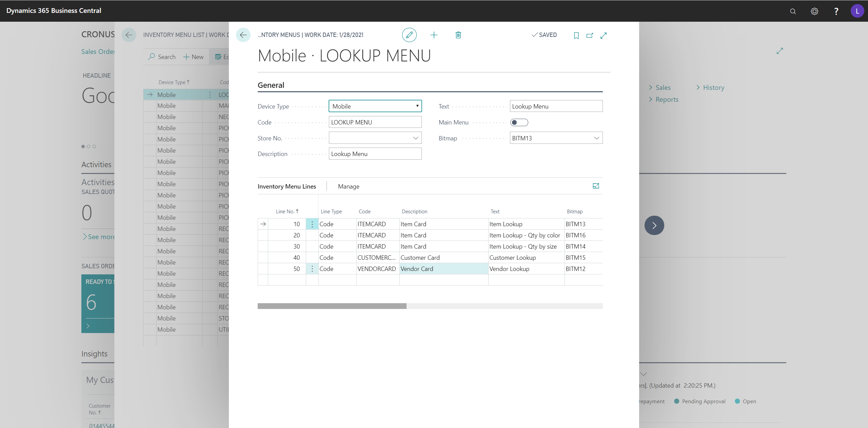The width and height of the screenshot is (868, 428).
Task: Click the expand page arrows icon
Action: [604, 35]
